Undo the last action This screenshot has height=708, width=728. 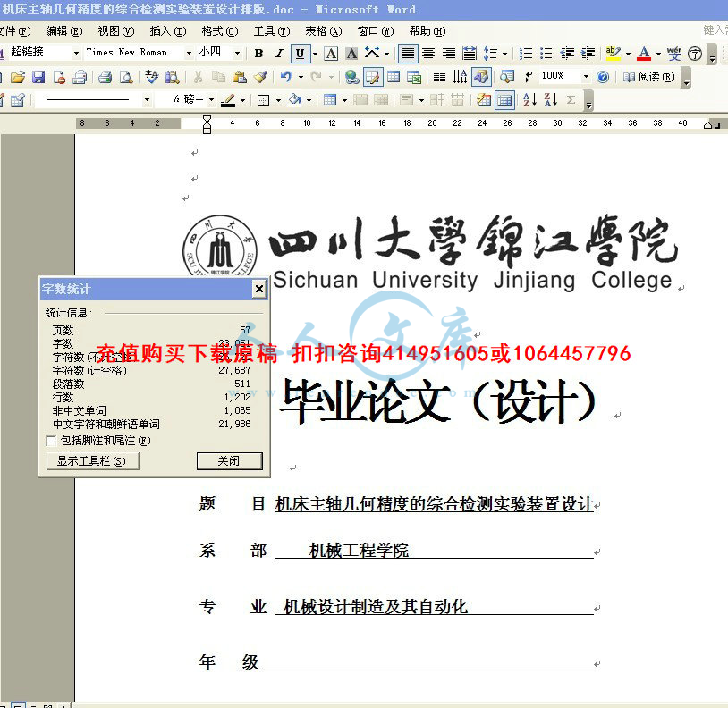tap(285, 77)
